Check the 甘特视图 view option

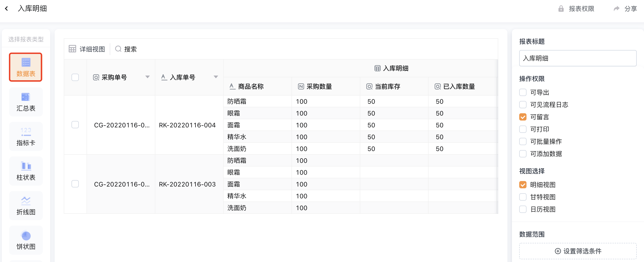pos(523,197)
